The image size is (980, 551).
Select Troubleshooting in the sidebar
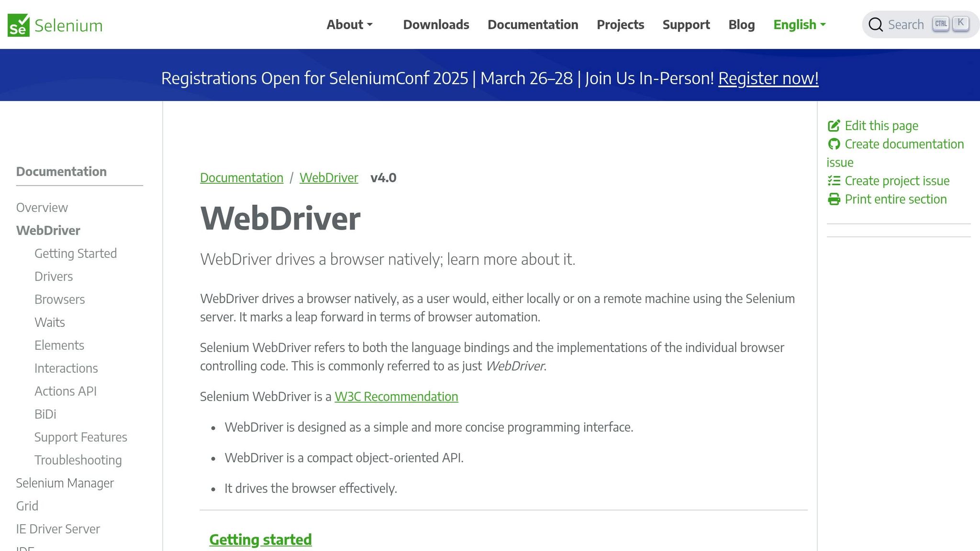[78, 460]
